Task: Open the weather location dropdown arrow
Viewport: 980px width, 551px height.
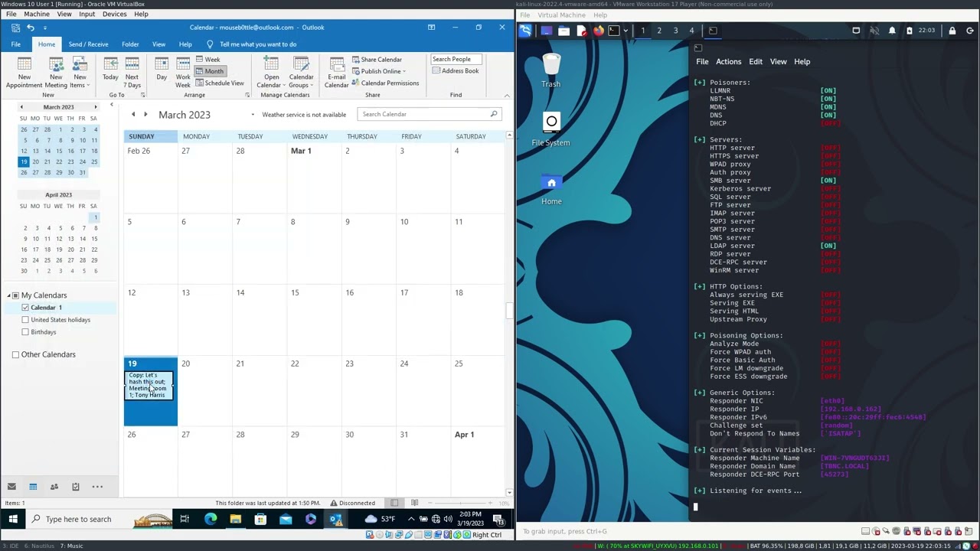Action: pos(253,115)
